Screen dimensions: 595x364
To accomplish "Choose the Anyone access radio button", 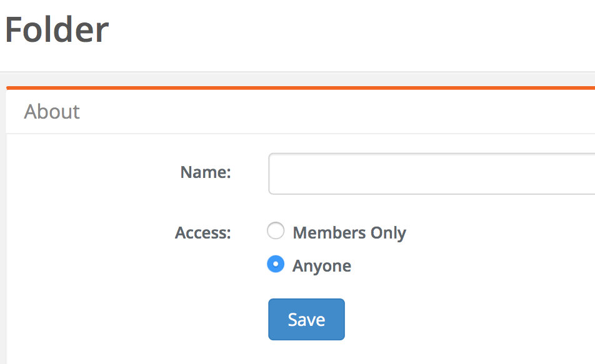I will 276,265.
